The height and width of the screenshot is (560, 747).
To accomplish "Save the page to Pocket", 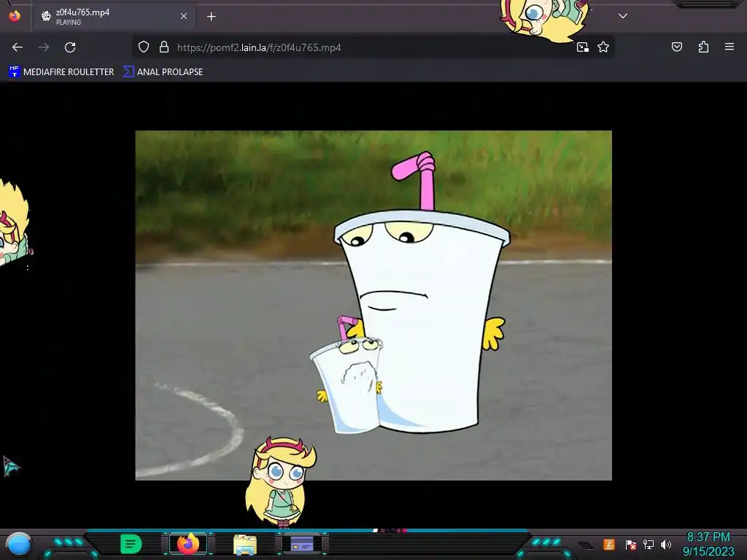I will 677,47.
